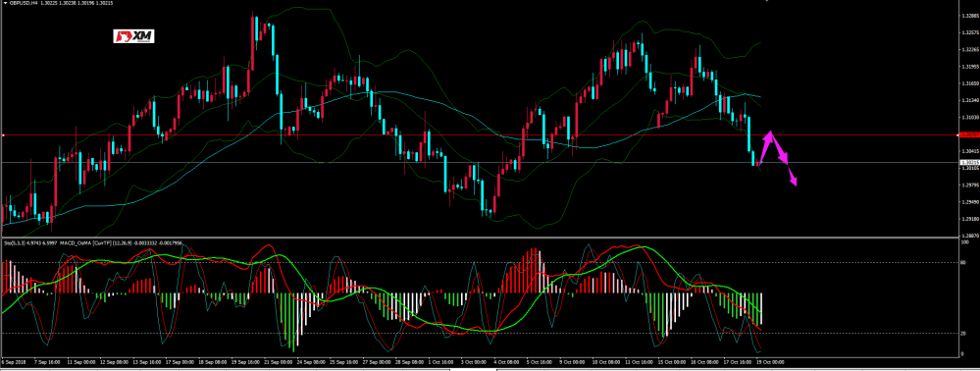Viewport: 980px width, 371px height.
Task: Click time axis label 19 Oct 00:00
Action: tap(771, 361)
